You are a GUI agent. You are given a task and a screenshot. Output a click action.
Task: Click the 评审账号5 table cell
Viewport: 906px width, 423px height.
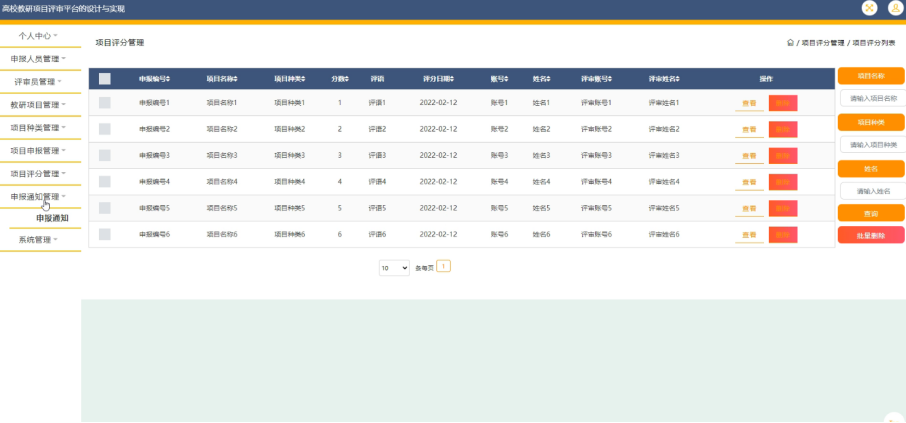596,208
